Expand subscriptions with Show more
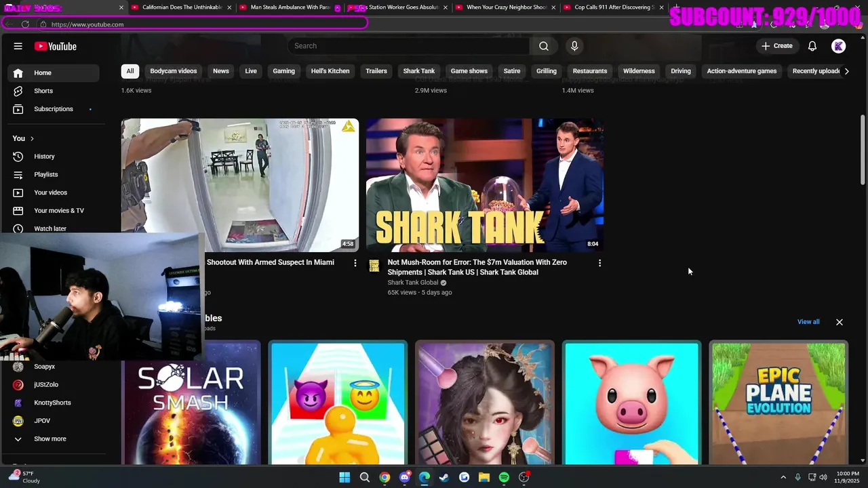 (x=54, y=439)
